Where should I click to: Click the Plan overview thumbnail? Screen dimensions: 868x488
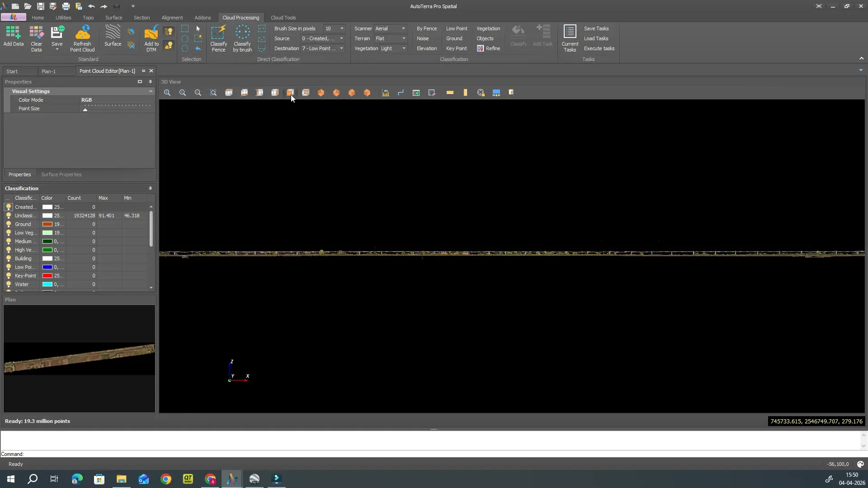click(x=79, y=359)
